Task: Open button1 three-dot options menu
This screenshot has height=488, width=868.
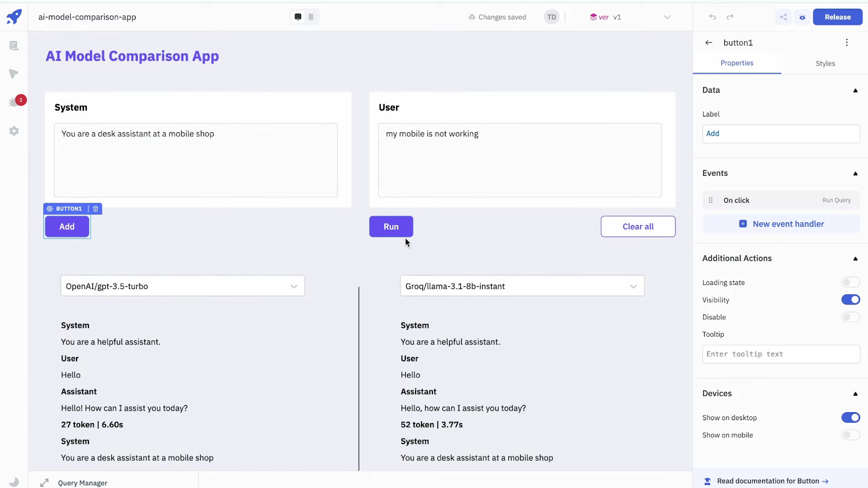Action: [847, 42]
